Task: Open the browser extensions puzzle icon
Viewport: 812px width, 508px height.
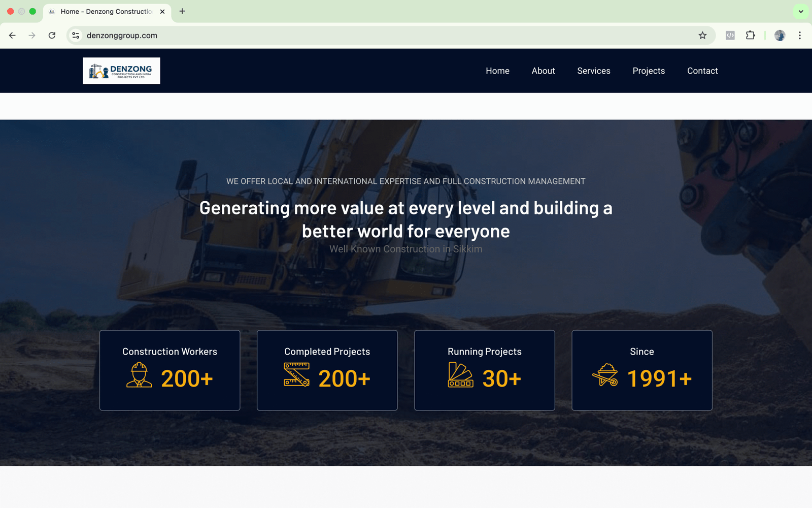Action: [750, 36]
